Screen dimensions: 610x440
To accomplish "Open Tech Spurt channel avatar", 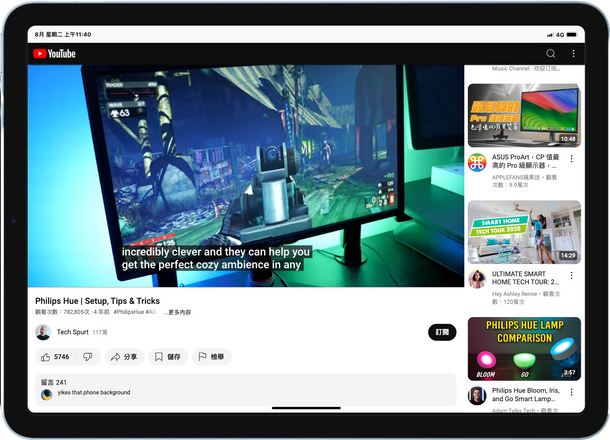I will pos(43,332).
